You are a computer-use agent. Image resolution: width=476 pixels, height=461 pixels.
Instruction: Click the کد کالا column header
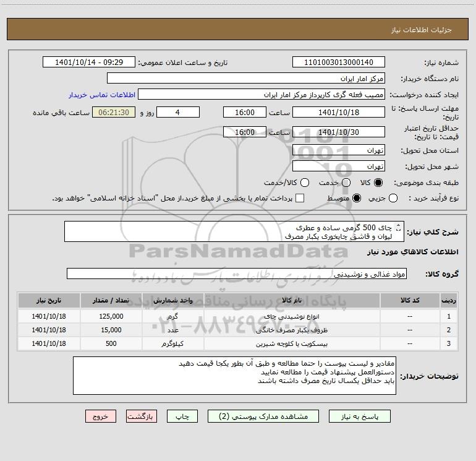pos(410,300)
